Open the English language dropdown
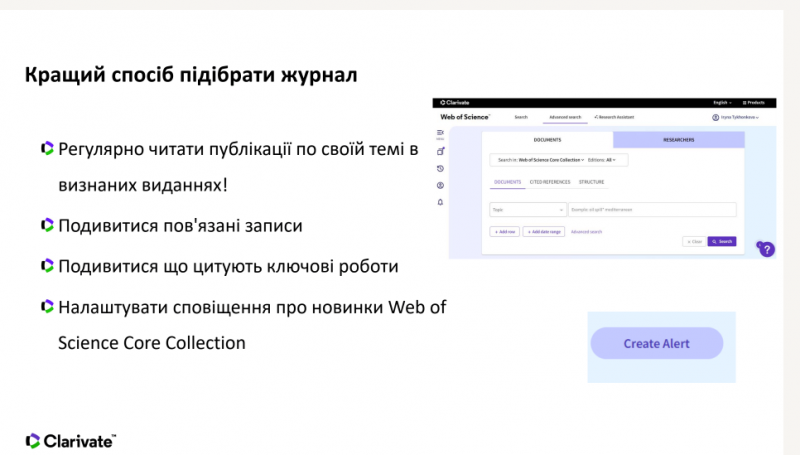 (722, 103)
